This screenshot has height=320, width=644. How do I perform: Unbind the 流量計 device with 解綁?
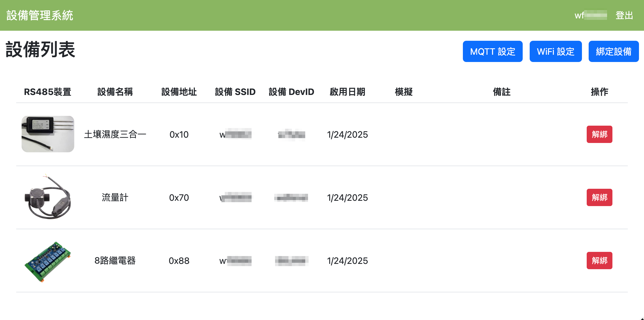click(x=599, y=197)
